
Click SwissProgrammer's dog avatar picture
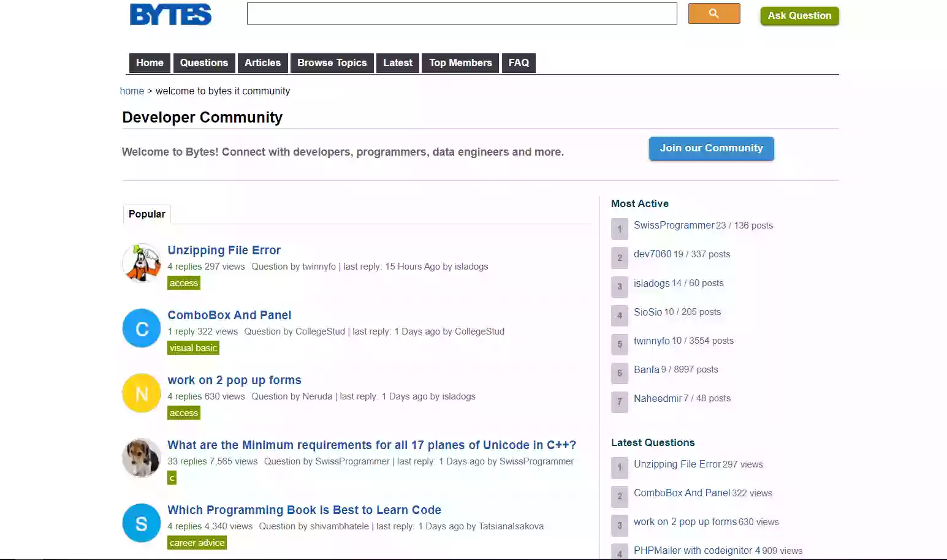pyautogui.click(x=142, y=458)
